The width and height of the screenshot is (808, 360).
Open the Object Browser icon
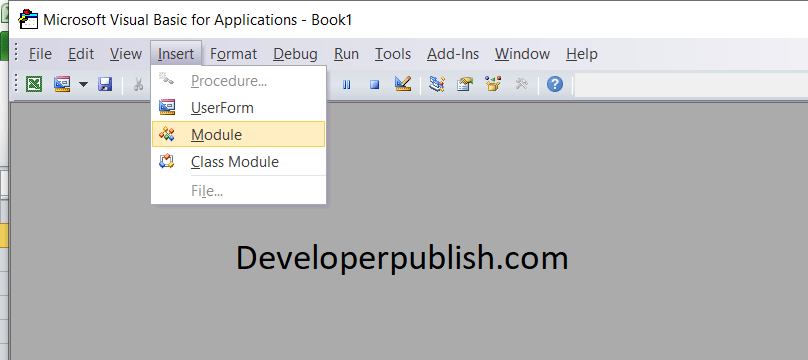click(x=493, y=84)
